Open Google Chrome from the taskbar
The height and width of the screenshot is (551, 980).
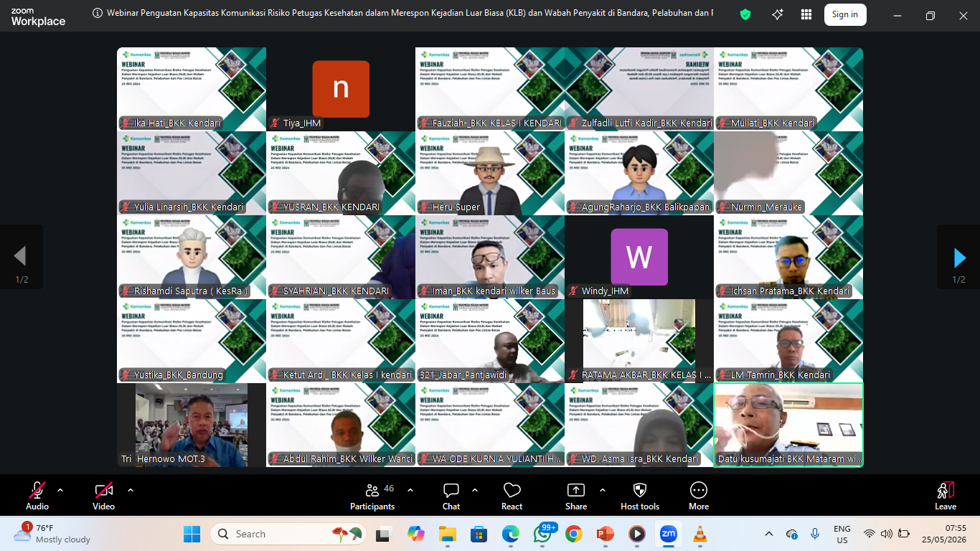[x=573, y=534]
